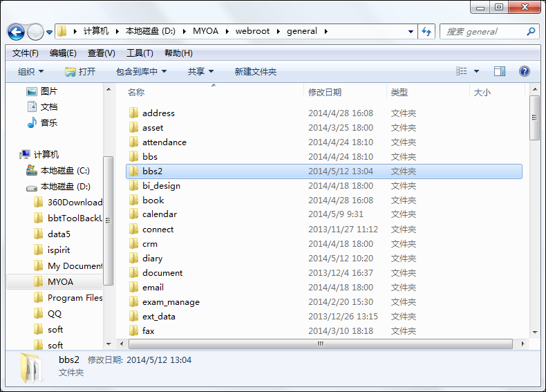Image resolution: width=546 pixels, height=392 pixels.
Task: Select 文档 library in the sidebar
Action: (41, 106)
